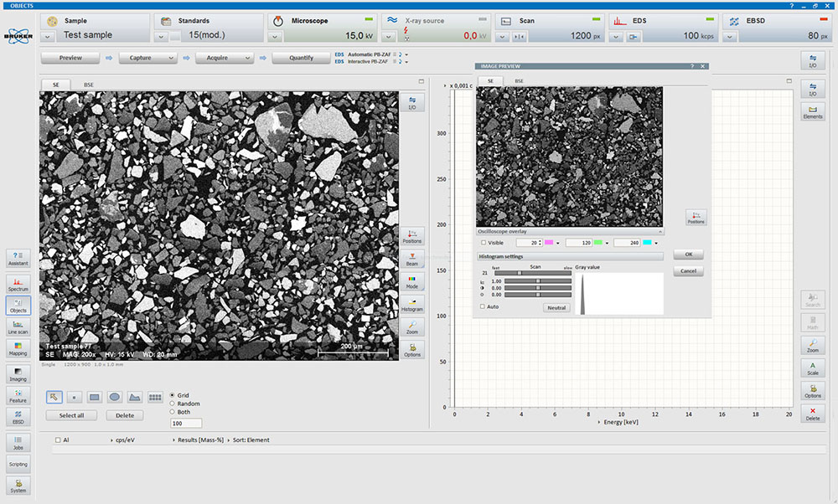Enable Auto in Histogram settings
Viewport: 838px width, 504px height.
pyautogui.click(x=483, y=306)
